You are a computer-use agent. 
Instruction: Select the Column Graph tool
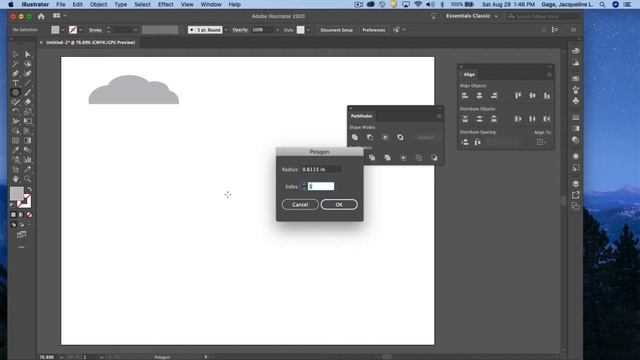tap(28, 160)
